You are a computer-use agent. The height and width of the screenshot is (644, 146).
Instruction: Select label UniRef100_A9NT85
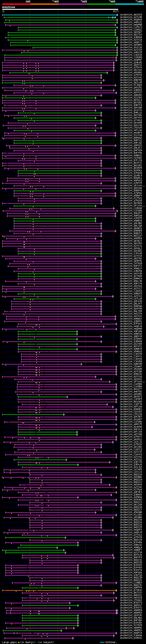point(131,364)
